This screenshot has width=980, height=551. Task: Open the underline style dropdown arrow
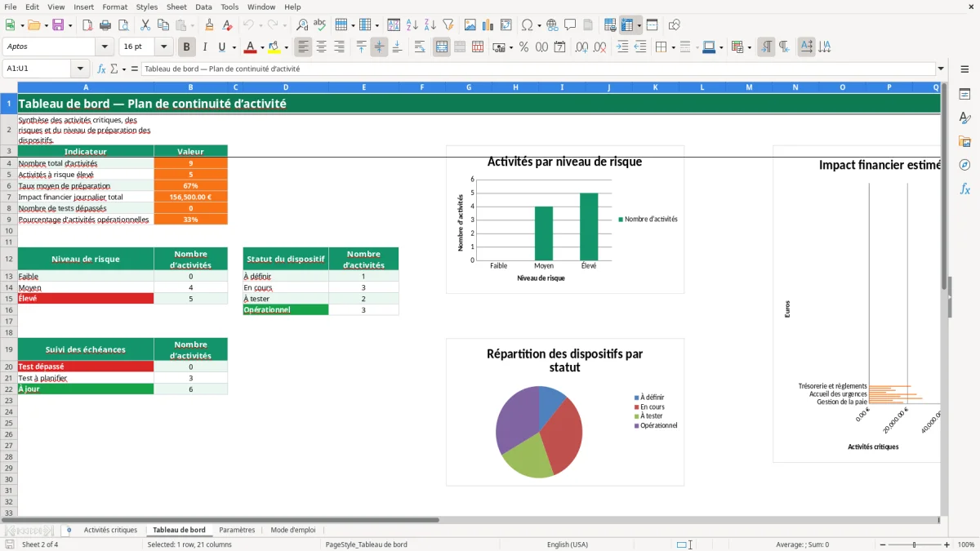pyautogui.click(x=234, y=47)
